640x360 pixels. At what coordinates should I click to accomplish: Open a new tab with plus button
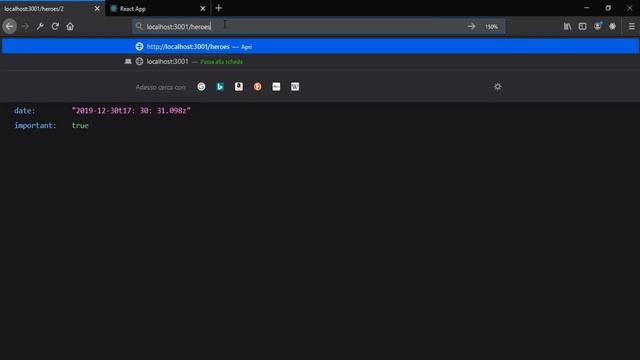(x=219, y=8)
